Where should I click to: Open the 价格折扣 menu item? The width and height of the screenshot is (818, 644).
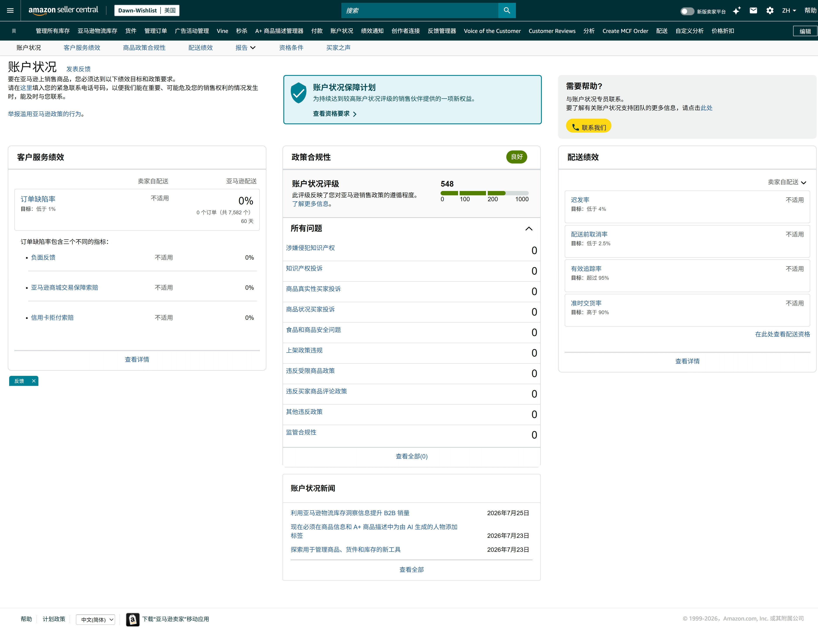coord(722,31)
